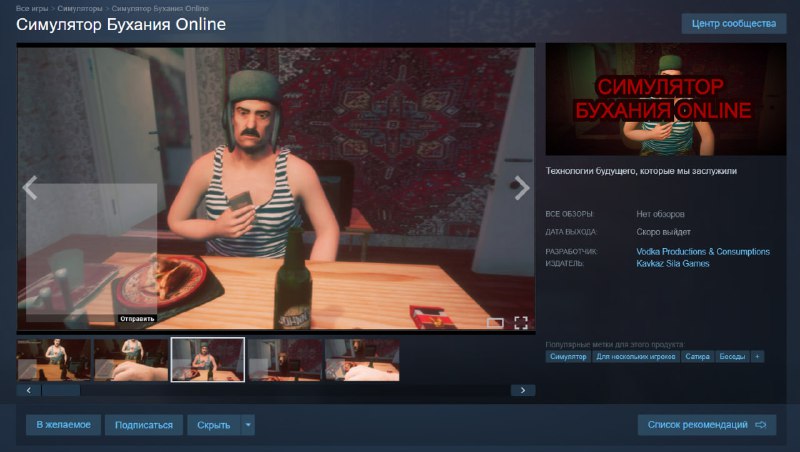The width and height of the screenshot is (800, 452).
Task: Select the Беседы tag
Action: [732, 357]
